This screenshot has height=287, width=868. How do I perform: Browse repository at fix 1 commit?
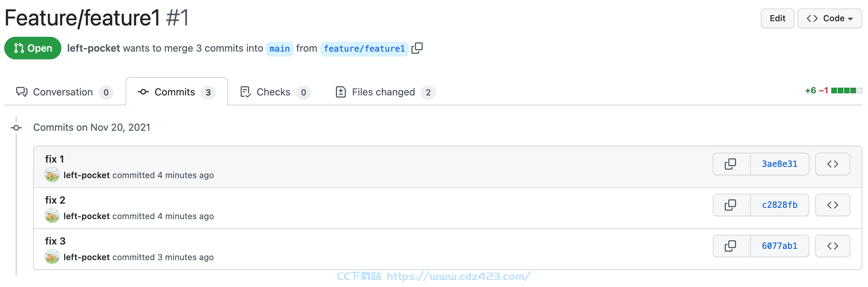(832, 164)
